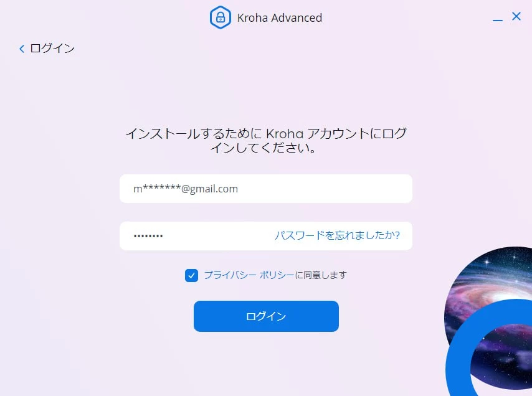The height and width of the screenshot is (396, 532).
Task: Go back using the blue chevron arrow
Action: [x=22, y=49]
